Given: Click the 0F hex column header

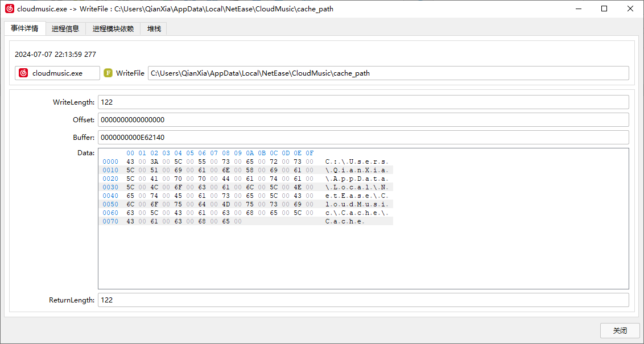Looking at the screenshot, I should point(309,153).
